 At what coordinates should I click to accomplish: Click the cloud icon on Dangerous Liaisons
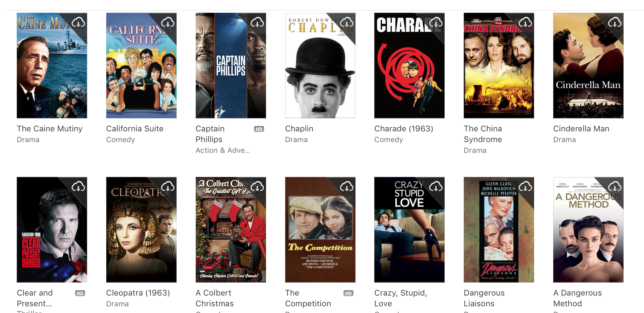pos(525,187)
